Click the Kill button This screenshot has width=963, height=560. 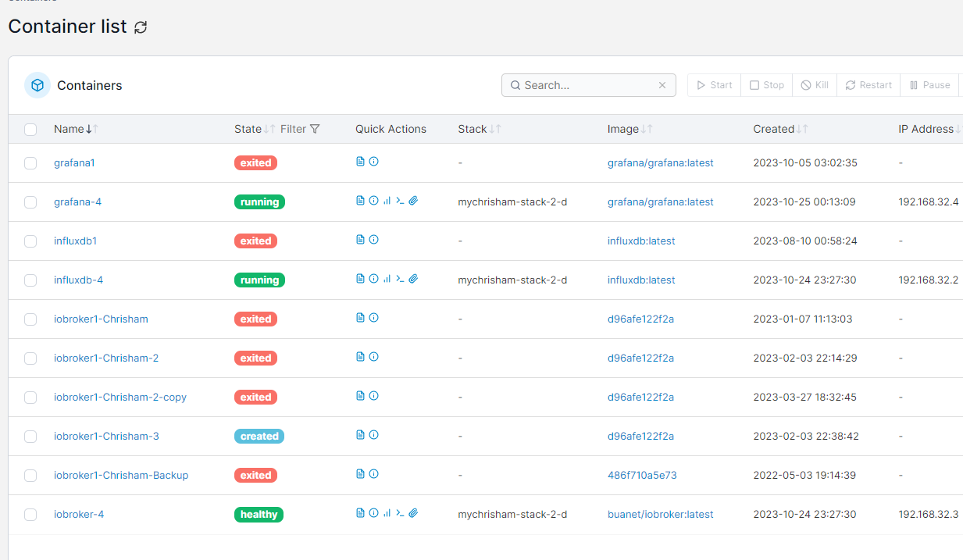point(815,85)
